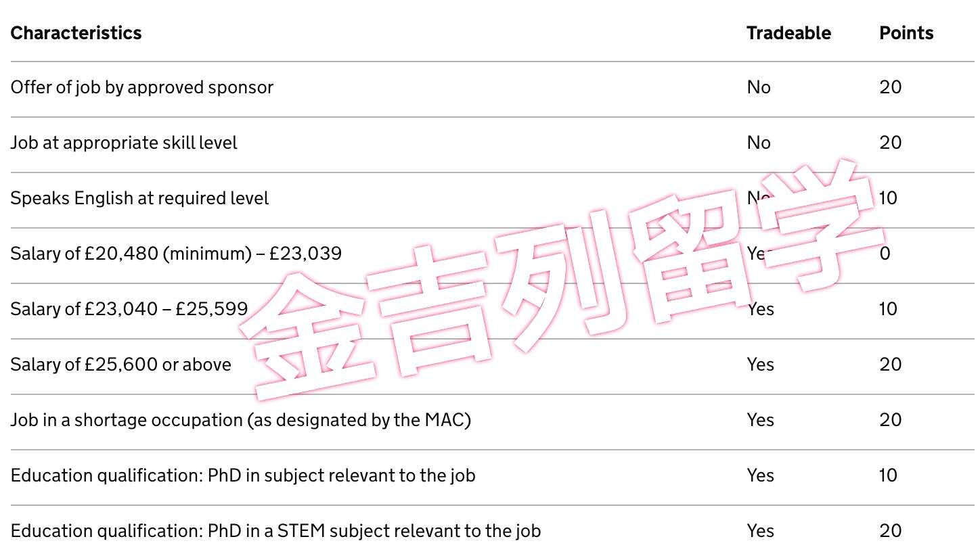Viewport: 980px width, 560px height.
Task: Click Tradeable 'No' for appropriate skill level
Action: click(x=759, y=143)
